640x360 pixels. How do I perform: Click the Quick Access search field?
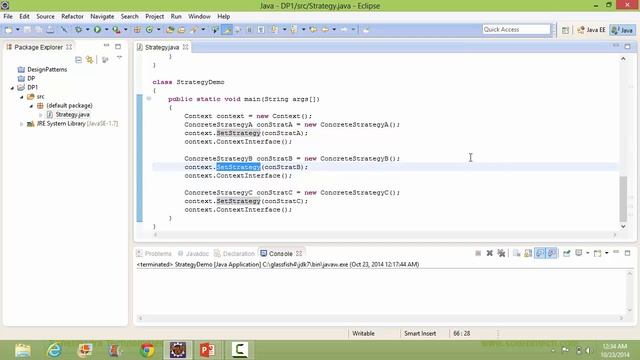(x=516, y=29)
